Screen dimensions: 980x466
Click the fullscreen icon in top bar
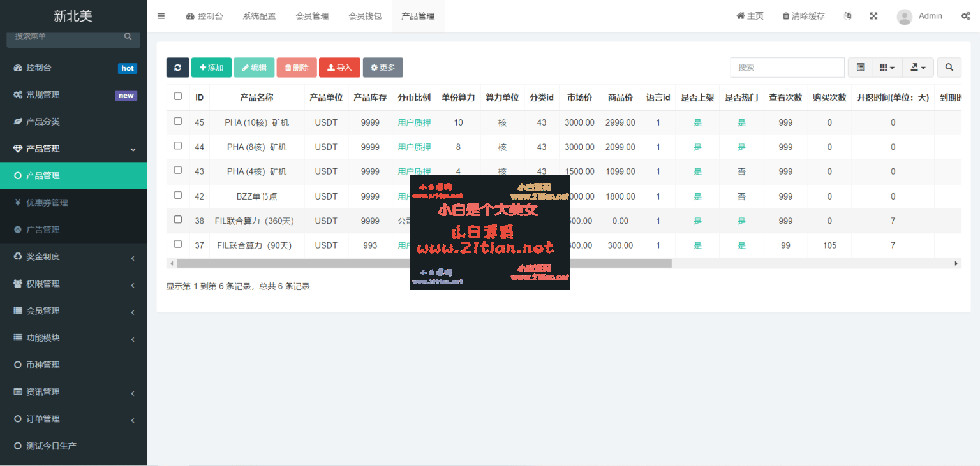point(873,16)
